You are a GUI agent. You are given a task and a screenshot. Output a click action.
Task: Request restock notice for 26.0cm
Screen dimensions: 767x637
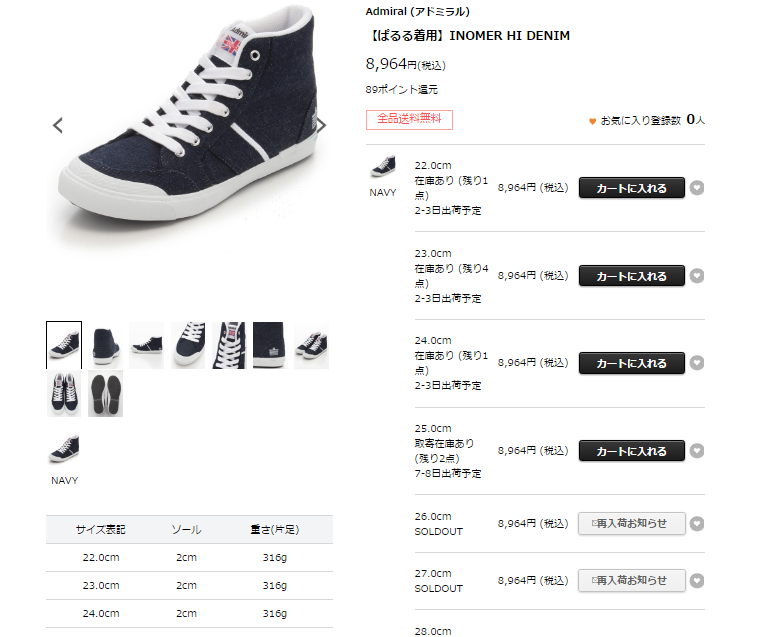632,523
